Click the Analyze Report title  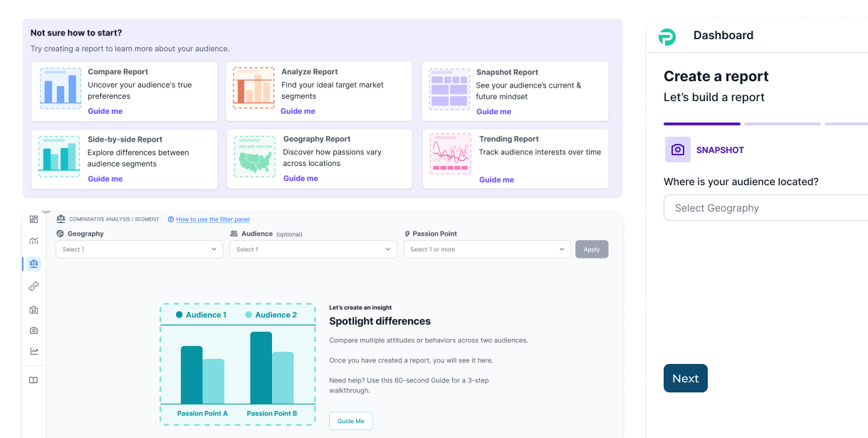point(310,72)
